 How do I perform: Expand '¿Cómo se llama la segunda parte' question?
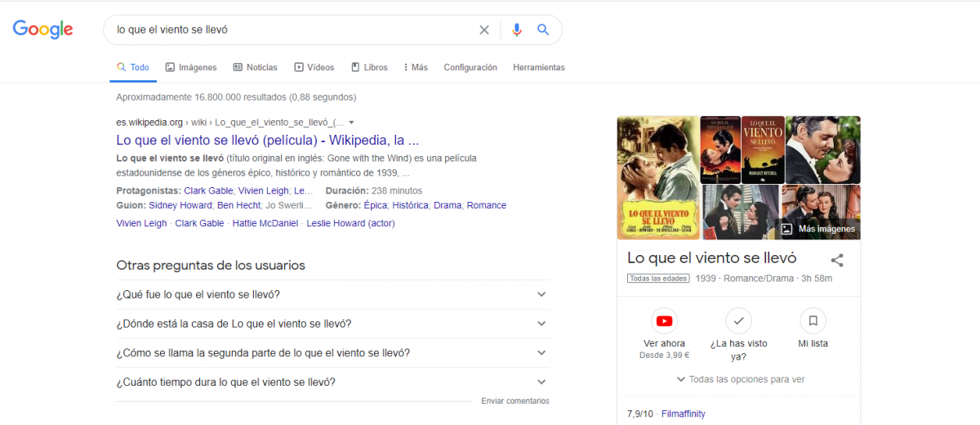(332, 353)
